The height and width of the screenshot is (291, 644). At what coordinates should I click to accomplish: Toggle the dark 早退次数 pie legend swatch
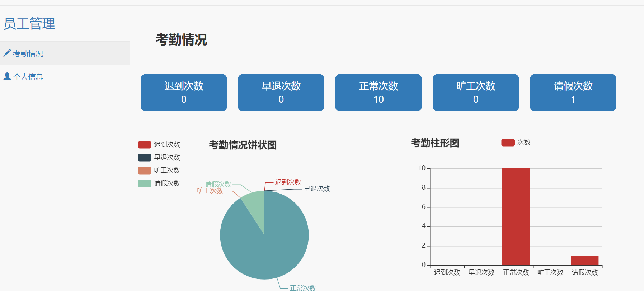[x=145, y=157]
